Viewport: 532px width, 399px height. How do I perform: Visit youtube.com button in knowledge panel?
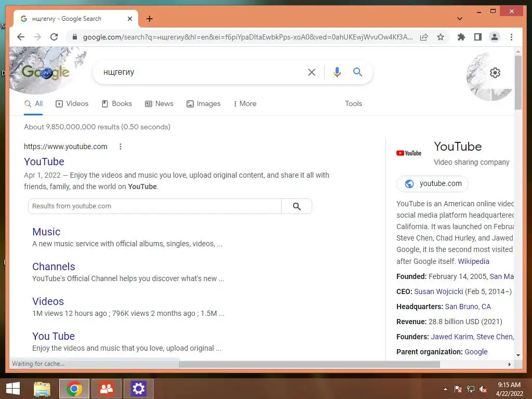[433, 183]
